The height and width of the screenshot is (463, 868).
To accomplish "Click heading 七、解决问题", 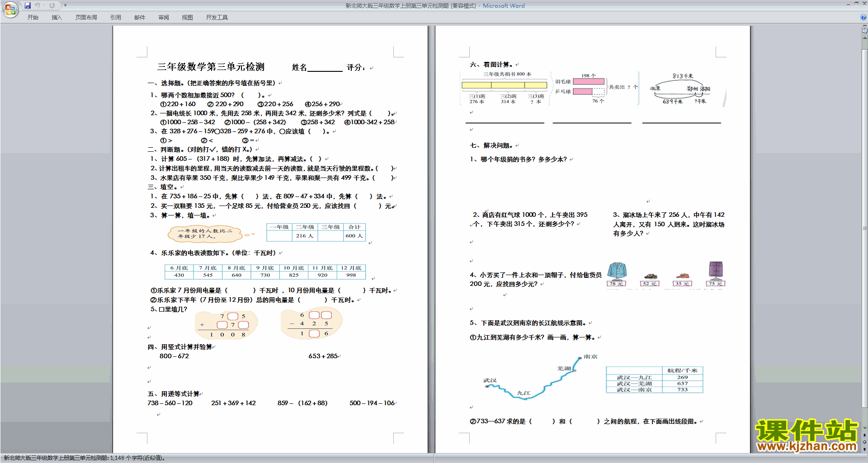I will pyautogui.click(x=491, y=145).
